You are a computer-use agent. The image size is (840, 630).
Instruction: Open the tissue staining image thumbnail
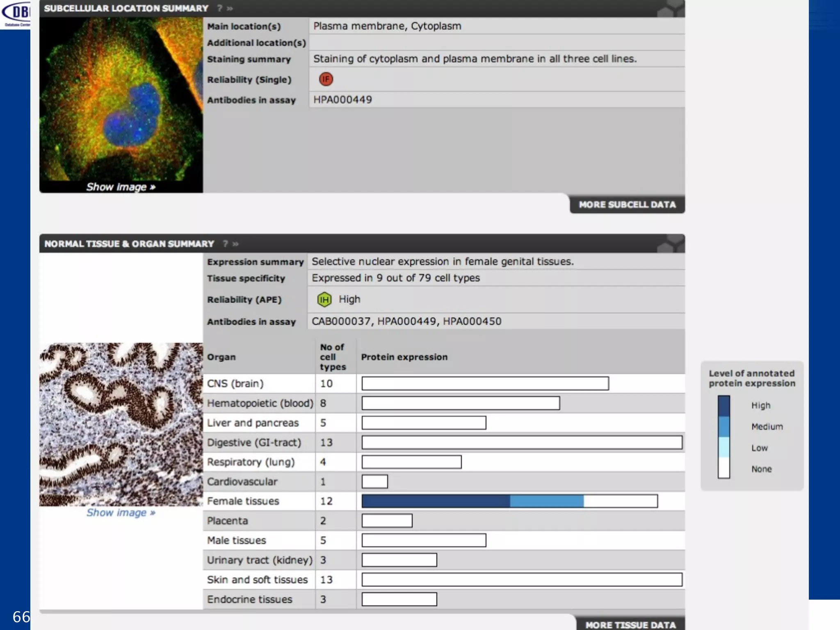[x=121, y=424]
